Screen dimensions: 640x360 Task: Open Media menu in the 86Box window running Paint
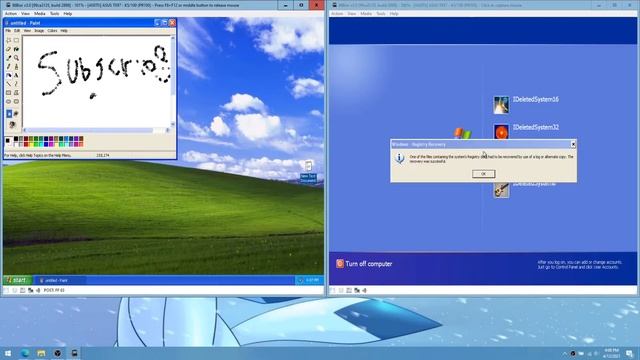click(x=40, y=13)
